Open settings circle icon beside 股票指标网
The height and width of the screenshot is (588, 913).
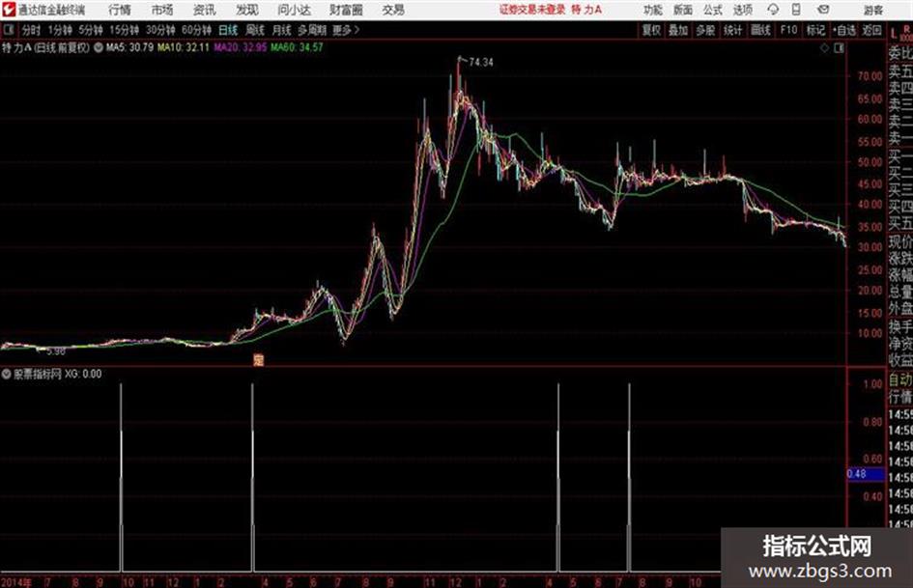(7, 374)
